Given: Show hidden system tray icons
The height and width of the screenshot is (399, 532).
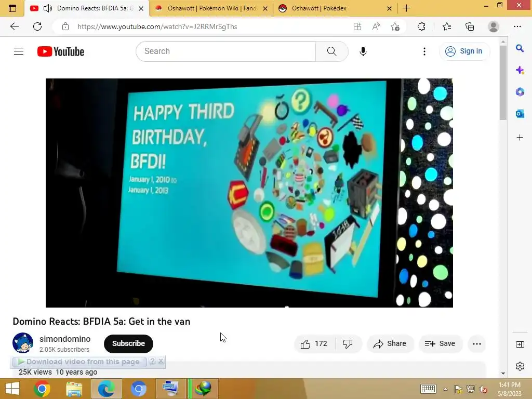Looking at the screenshot, I should pyautogui.click(x=445, y=389).
